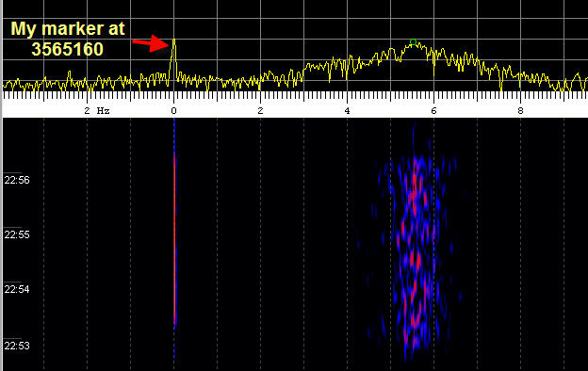Click the 2 label right of zero

click(260, 111)
